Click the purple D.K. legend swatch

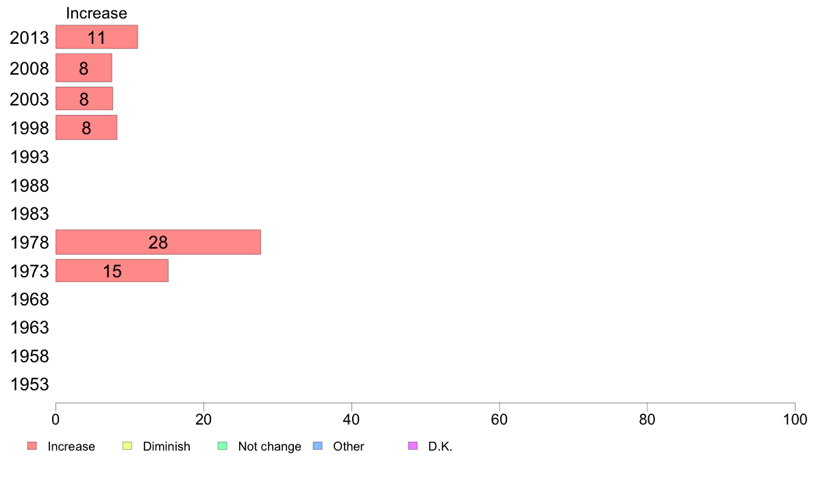click(413, 446)
